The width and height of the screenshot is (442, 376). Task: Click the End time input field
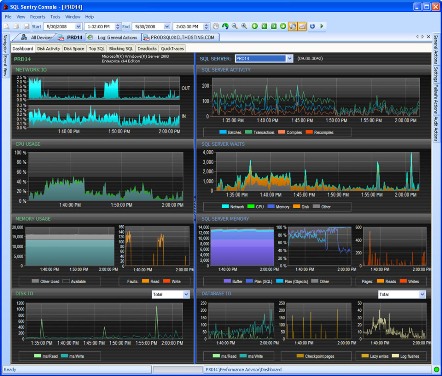189,26
